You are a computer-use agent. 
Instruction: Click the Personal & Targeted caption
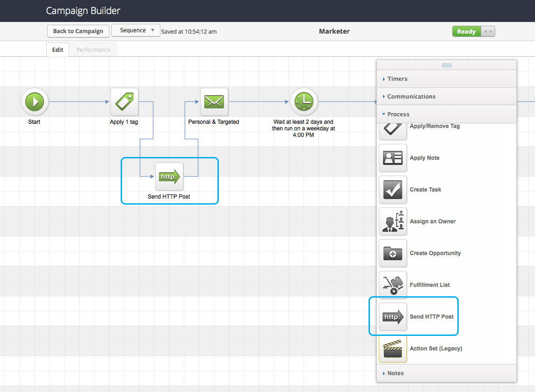point(214,122)
